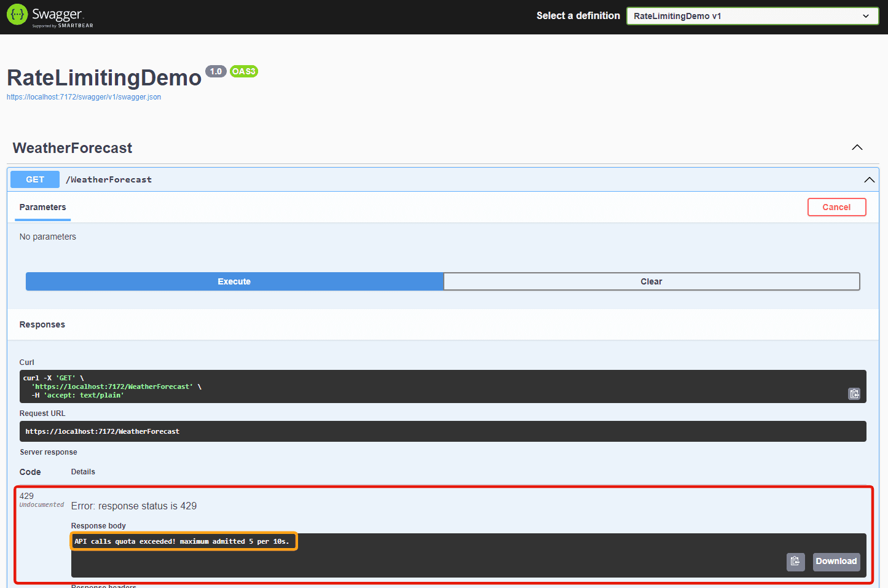Click the 1.0 version badge

click(216, 71)
